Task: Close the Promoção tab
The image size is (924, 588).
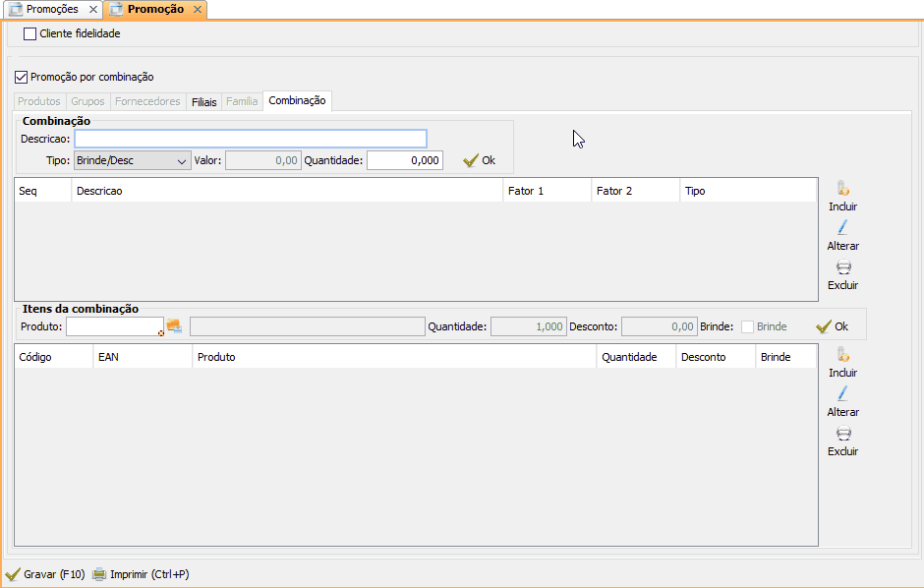Action: (x=196, y=9)
